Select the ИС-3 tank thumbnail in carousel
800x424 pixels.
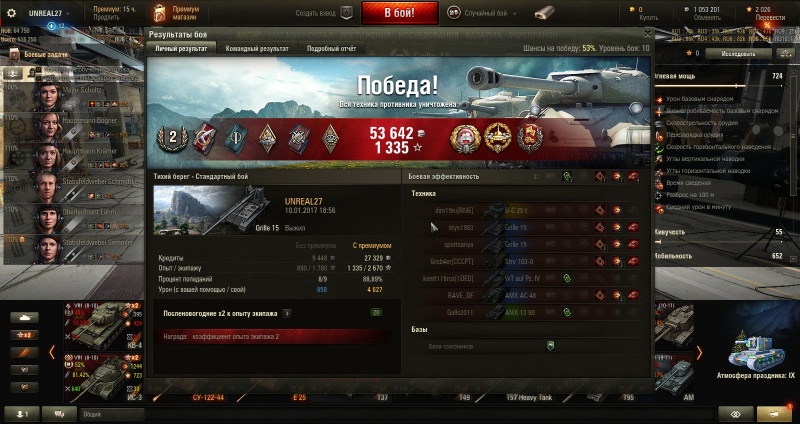[x=103, y=378]
